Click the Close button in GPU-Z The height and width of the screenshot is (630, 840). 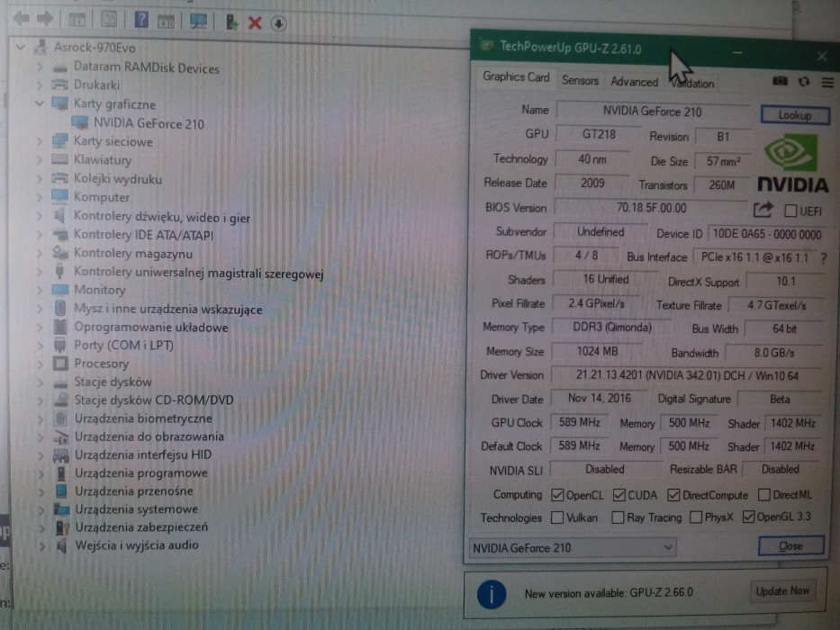(790, 545)
